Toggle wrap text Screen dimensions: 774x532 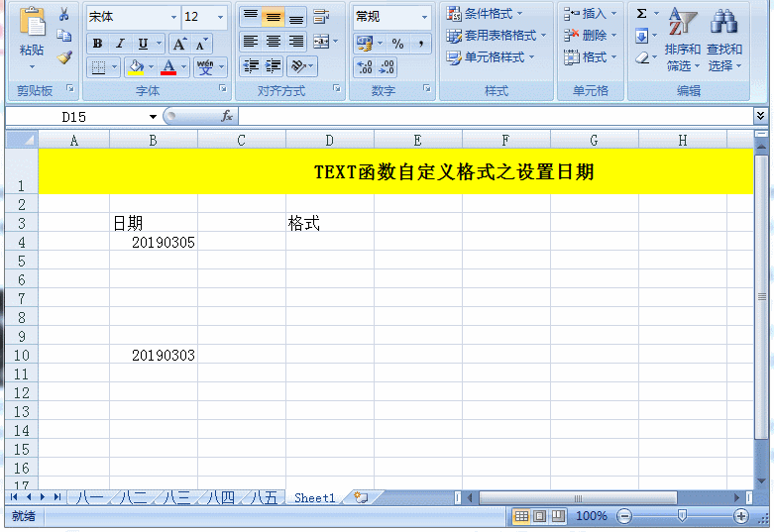coord(321,17)
